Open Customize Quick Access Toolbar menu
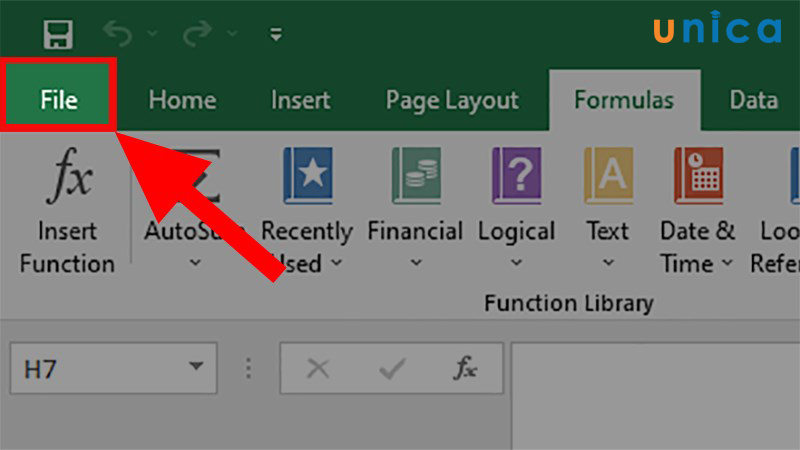This screenshot has height=450, width=800. click(x=276, y=35)
